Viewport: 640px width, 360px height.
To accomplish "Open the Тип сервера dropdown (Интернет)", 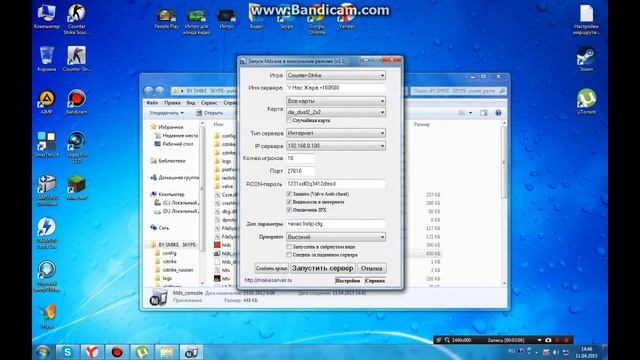I will pyautogui.click(x=336, y=133).
